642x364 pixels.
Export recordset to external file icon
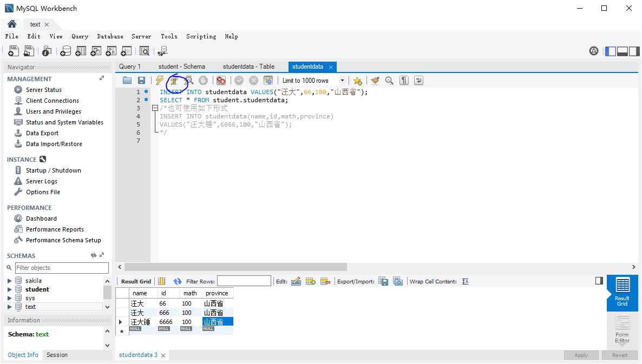(x=383, y=281)
